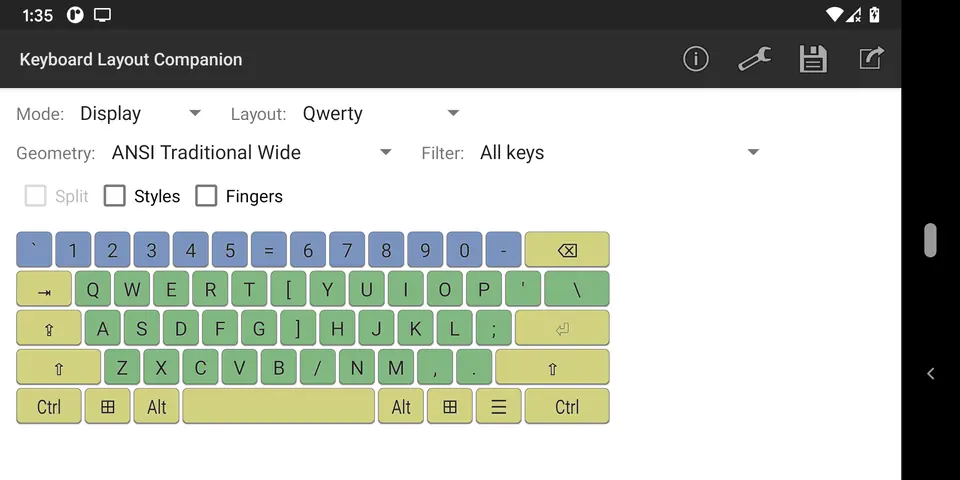The height and width of the screenshot is (480, 960).
Task: Tap the right bracket key beside G
Action: [x=298, y=328]
